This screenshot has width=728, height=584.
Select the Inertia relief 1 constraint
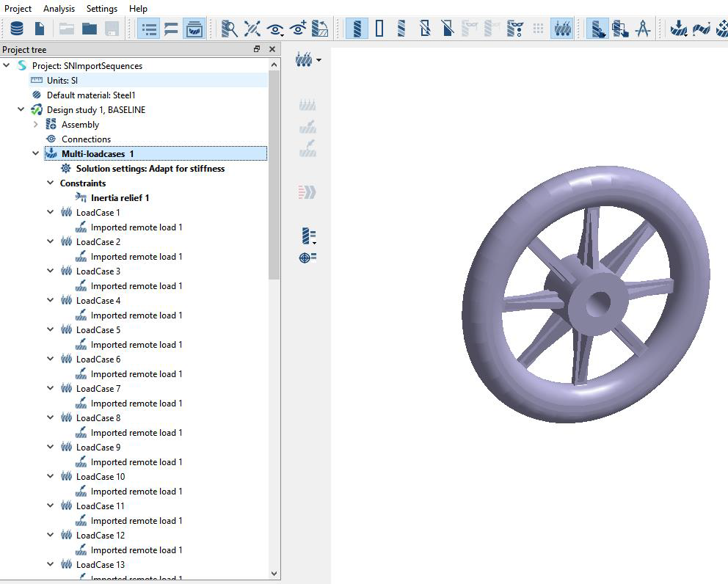click(x=120, y=198)
